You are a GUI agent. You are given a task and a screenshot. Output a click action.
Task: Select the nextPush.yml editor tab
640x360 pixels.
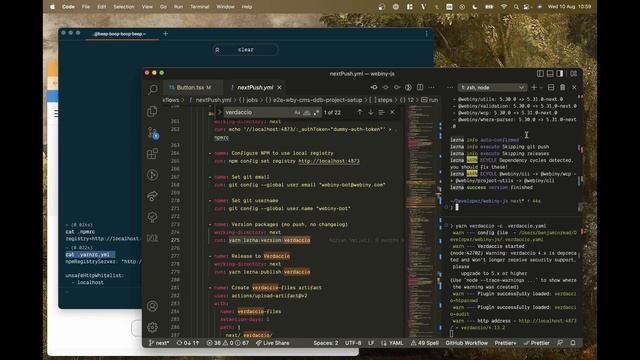[255, 87]
